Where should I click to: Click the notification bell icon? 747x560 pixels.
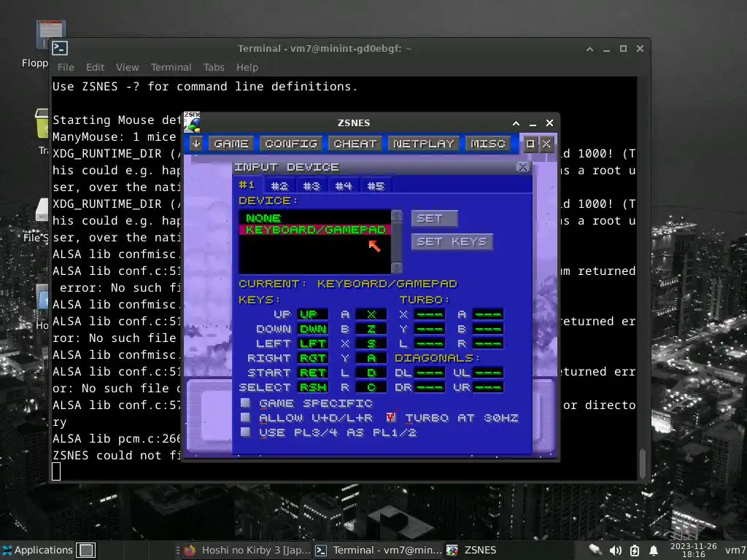[x=654, y=551]
